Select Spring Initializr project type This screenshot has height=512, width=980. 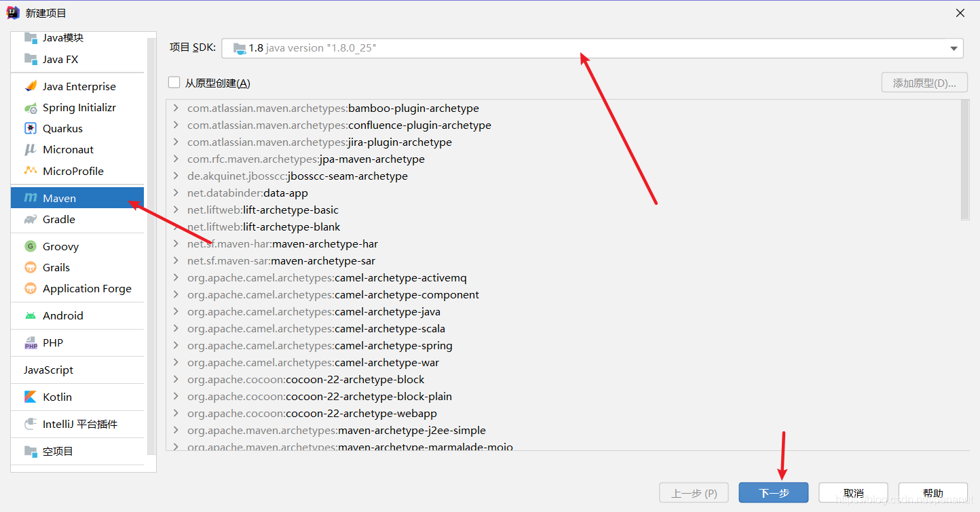[x=77, y=107]
